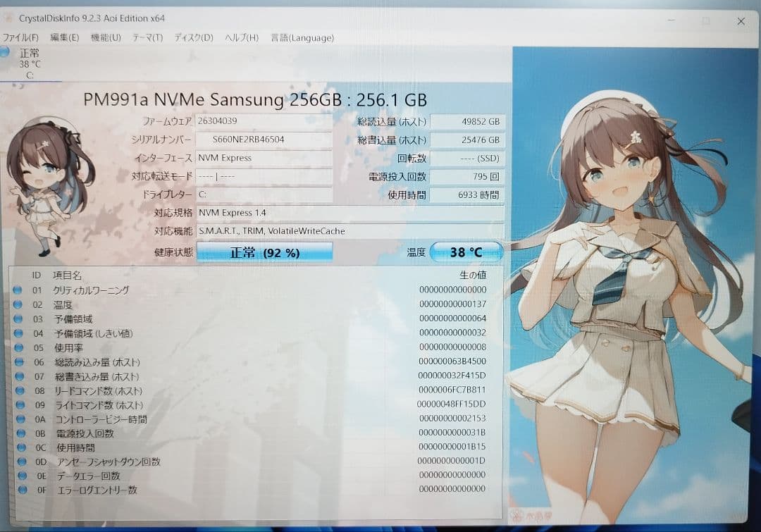Open the ファイル menu
Viewport: 761px width, 532px height.
(20, 38)
